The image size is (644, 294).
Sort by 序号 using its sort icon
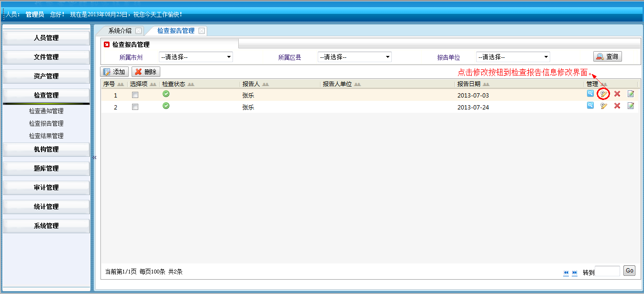121,85
